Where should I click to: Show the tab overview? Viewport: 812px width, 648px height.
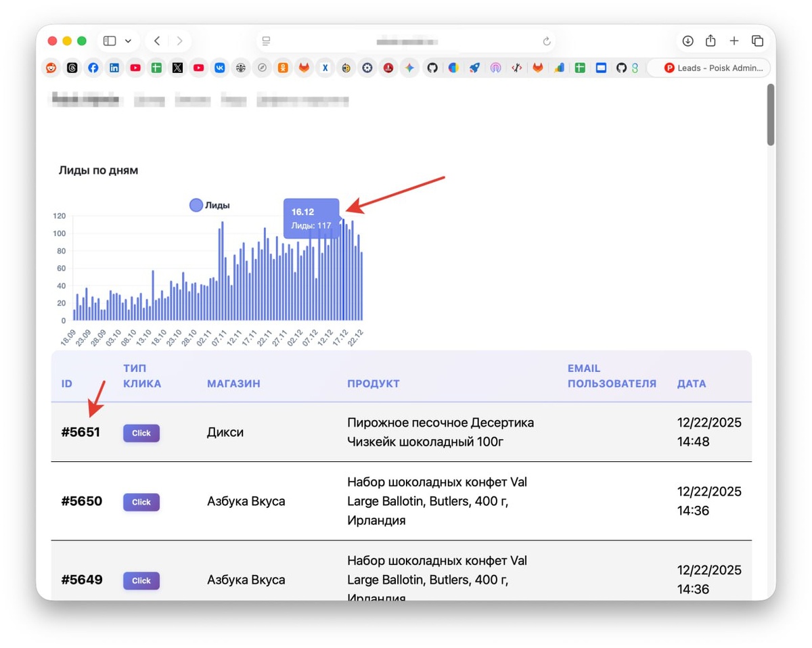pos(758,41)
